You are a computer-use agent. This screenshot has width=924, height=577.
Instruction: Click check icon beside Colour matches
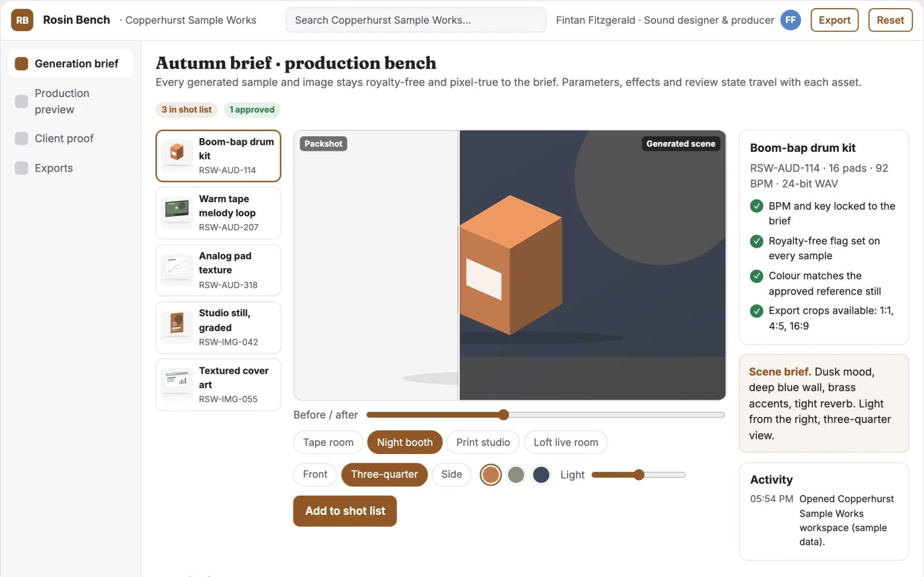tap(757, 276)
